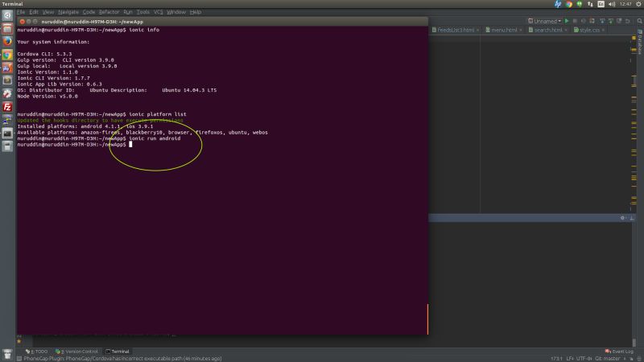This screenshot has height=362, width=644.
Task: Open the Window menu
Action: tap(176, 12)
